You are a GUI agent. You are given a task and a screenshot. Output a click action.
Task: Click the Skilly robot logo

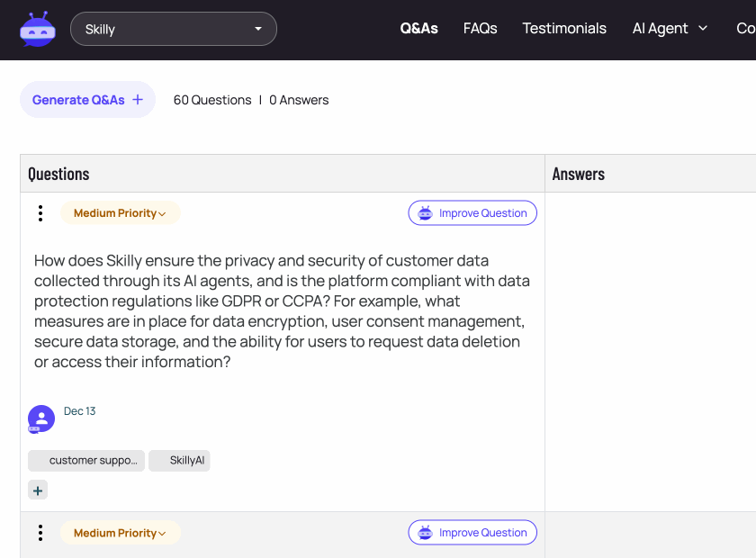coord(38,29)
